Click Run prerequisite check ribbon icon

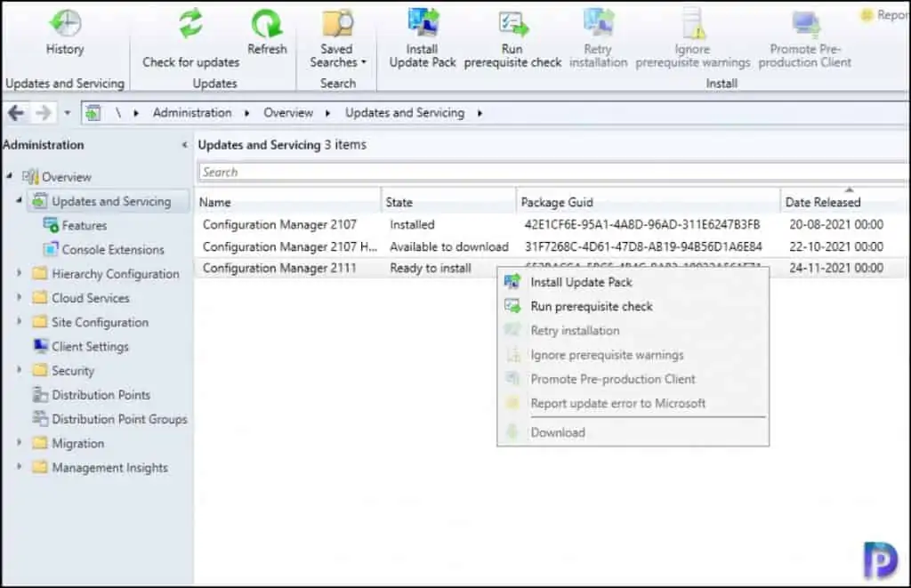click(x=513, y=24)
